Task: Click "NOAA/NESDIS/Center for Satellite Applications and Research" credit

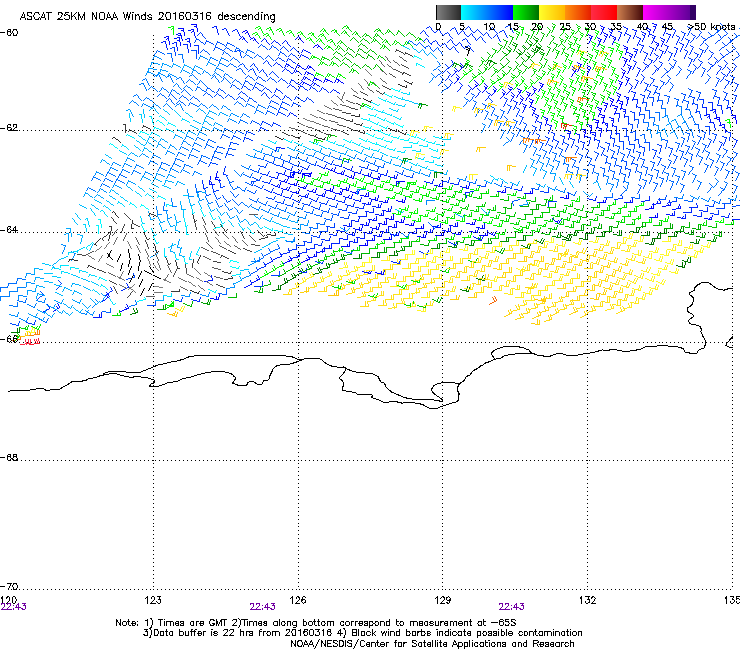Action: point(432,644)
